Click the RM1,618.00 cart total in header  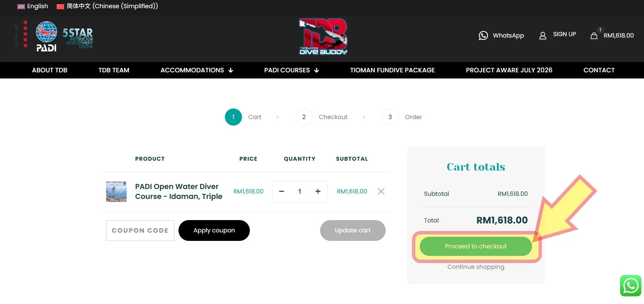[x=618, y=35]
